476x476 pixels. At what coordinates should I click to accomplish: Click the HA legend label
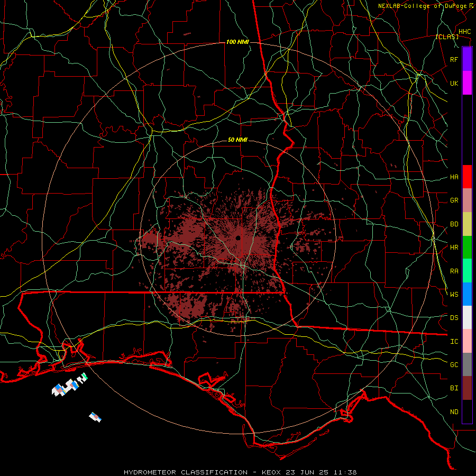(x=454, y=177)
